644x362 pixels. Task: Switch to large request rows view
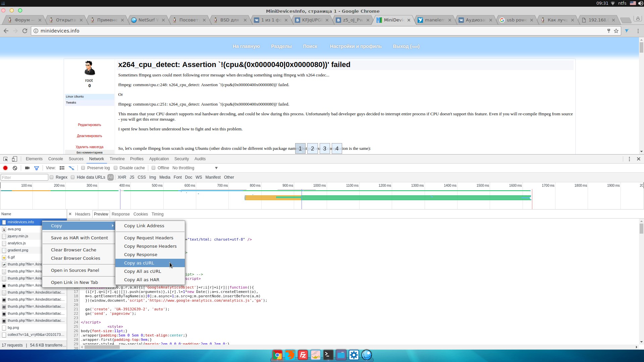(62, 168)
